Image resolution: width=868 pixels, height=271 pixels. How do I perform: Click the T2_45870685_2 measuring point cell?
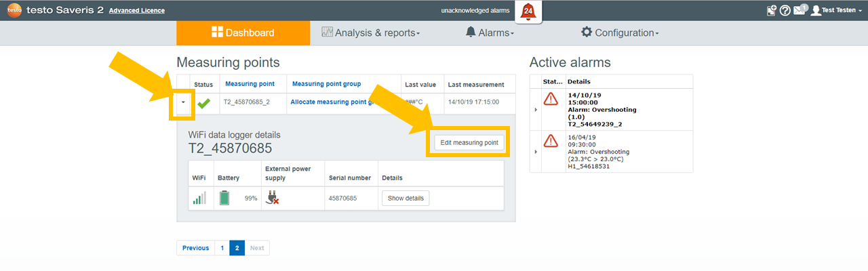(x=247, y=102)
